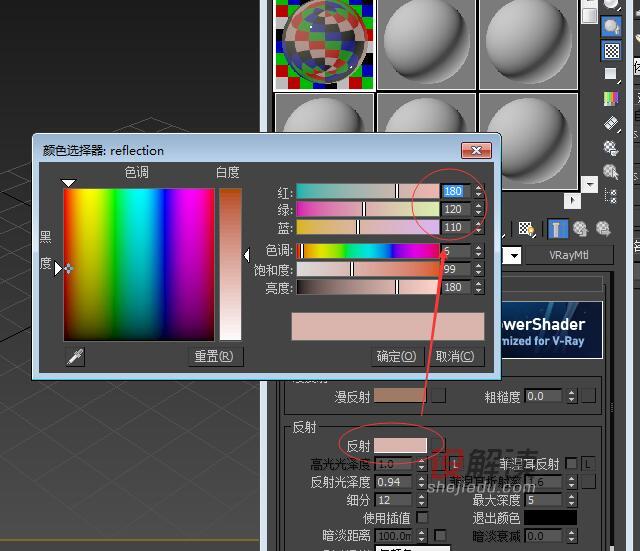Click the 退出颜色 black exit color swatch
Viewport: 640px width, 551px height.
[550, 518]
